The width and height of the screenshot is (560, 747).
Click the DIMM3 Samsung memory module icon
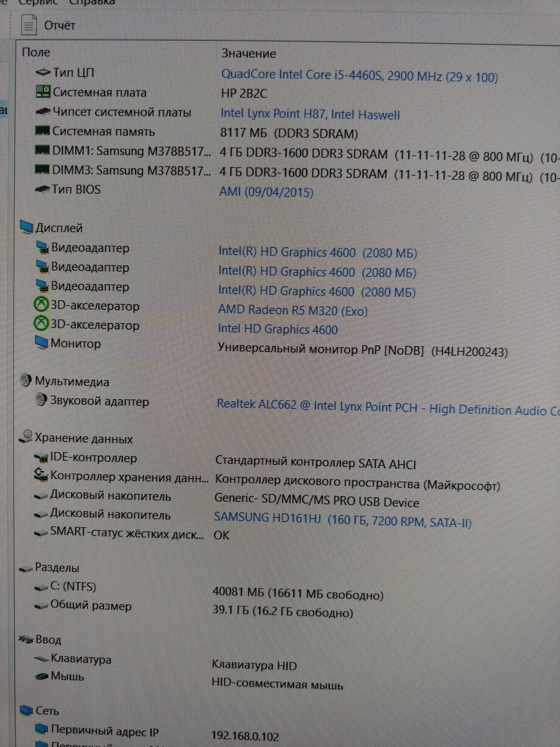pos(42,169)
